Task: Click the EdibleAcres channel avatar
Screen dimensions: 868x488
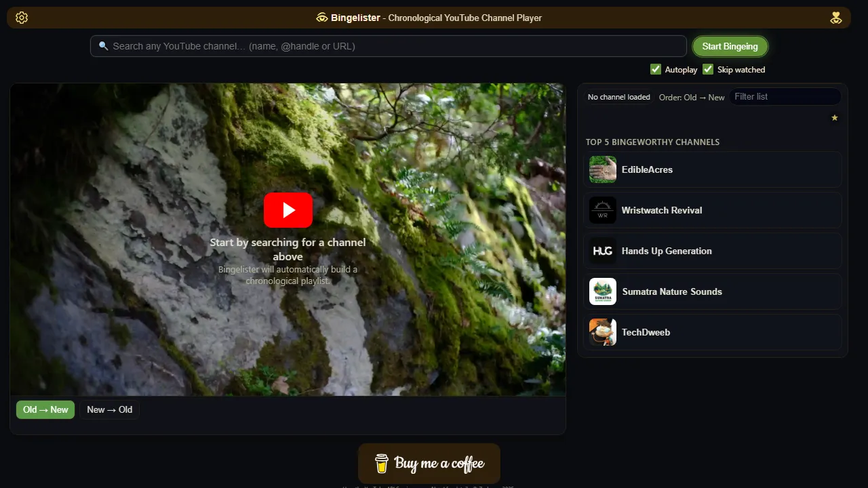Action: pyautogui.click(x=602, y=169)
